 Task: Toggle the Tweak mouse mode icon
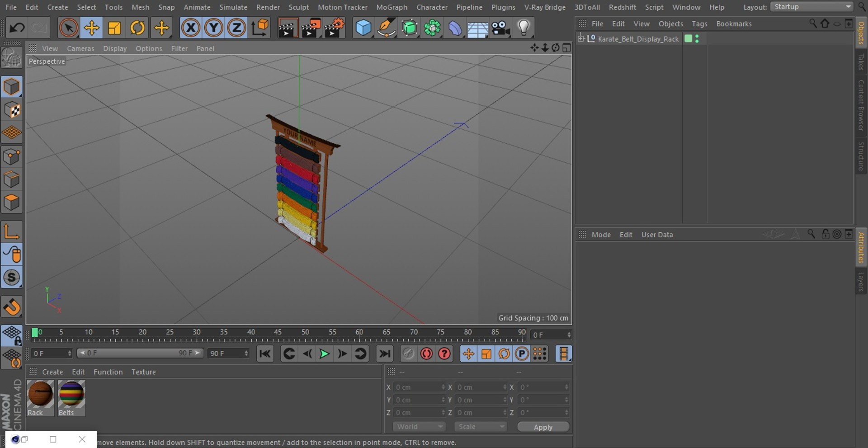12,255
